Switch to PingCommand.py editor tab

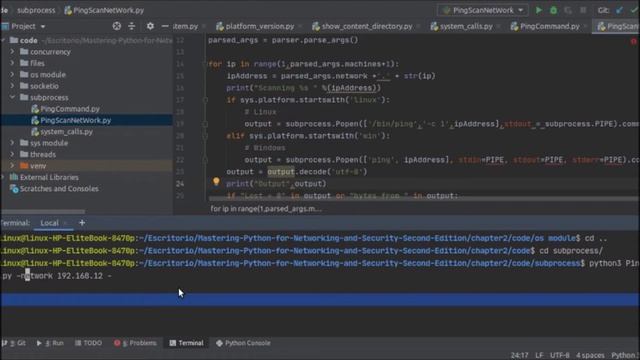click(x=549, y=26)
